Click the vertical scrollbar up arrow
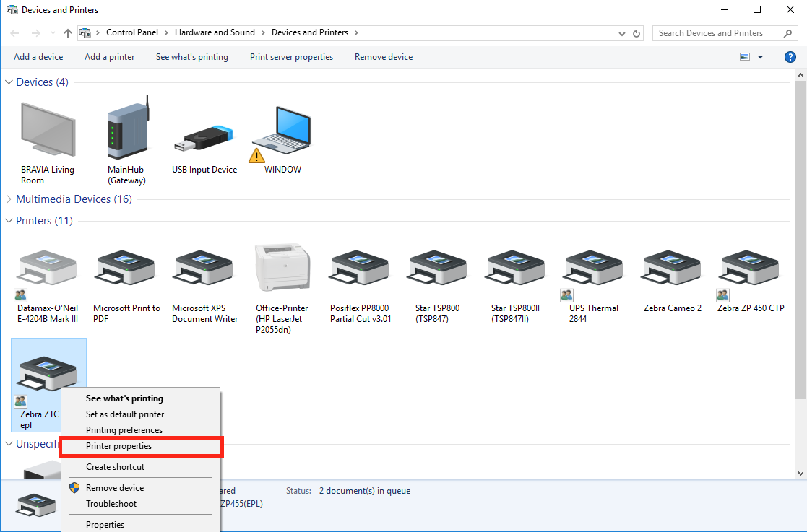The image size is (807, 532). pyautogui.click(x=800, y=75)
